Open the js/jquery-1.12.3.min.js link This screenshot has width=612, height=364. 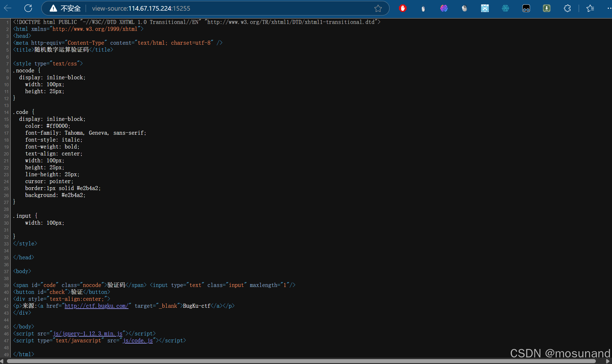[88, 333]
